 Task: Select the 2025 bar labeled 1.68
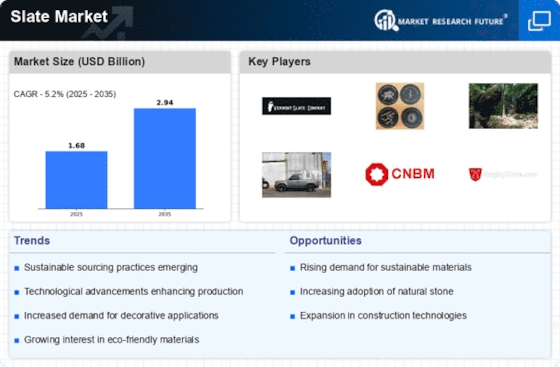tap(76, 180)
